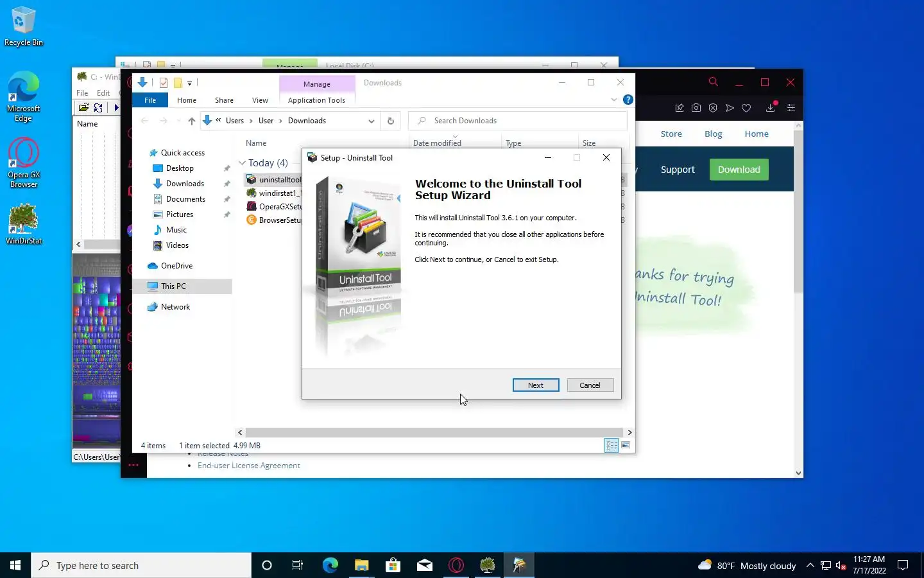Image resolution: width=924 pixels, height=578 pixels.
Task: Select Desktop in navigation pane
Action: pos(180,168)
